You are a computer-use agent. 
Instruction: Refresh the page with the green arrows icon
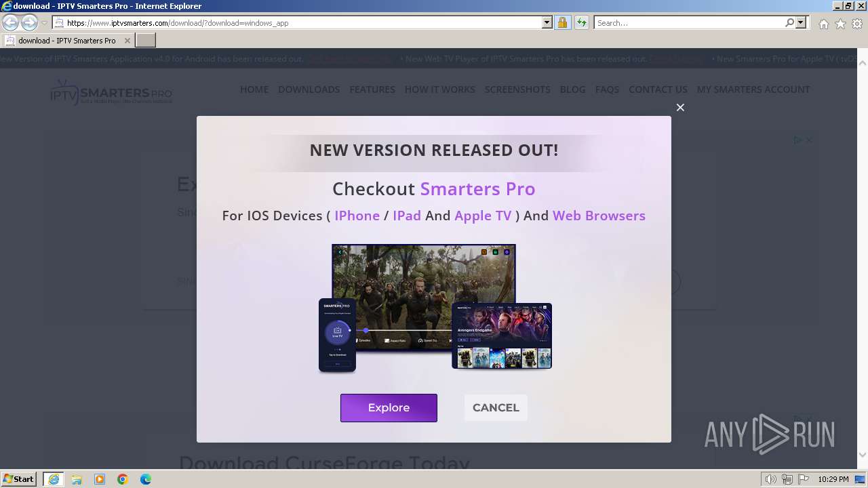[581, 23]
